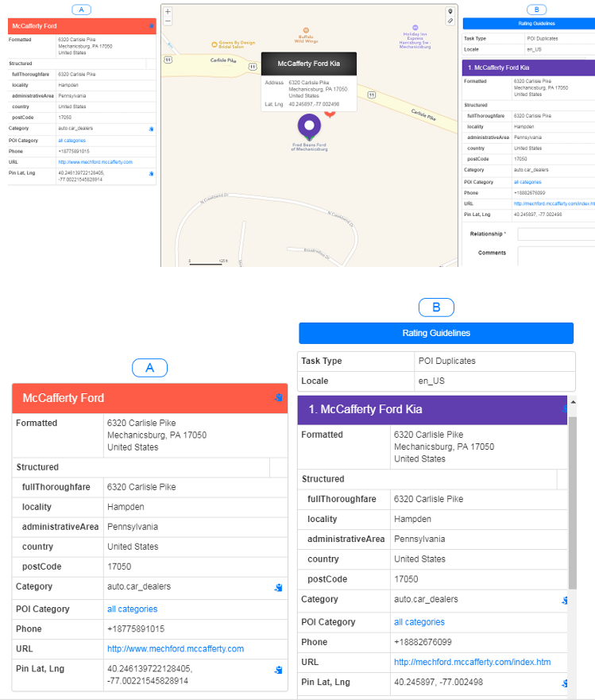
Task: Select the purple marker on the map
Action: click(309, 127)
